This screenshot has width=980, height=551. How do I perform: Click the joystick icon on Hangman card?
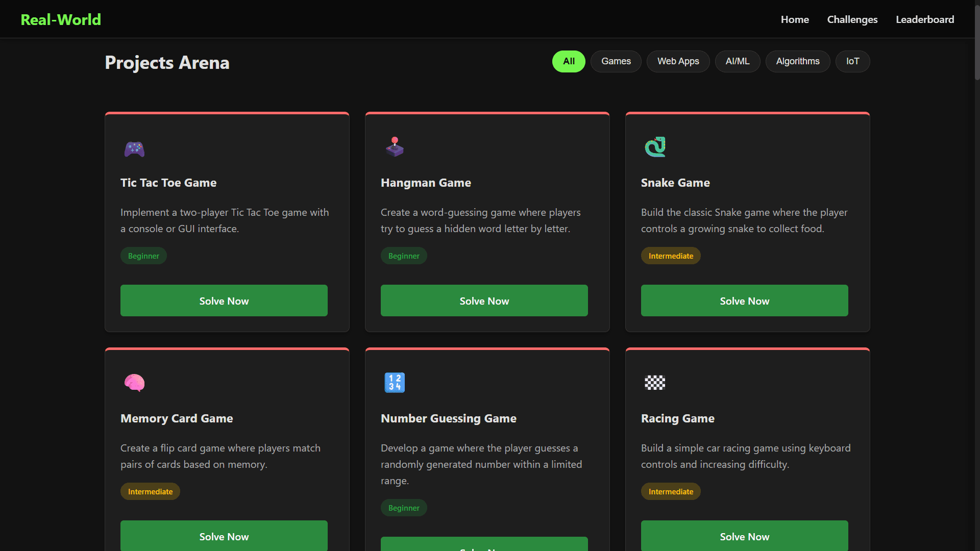395,147
